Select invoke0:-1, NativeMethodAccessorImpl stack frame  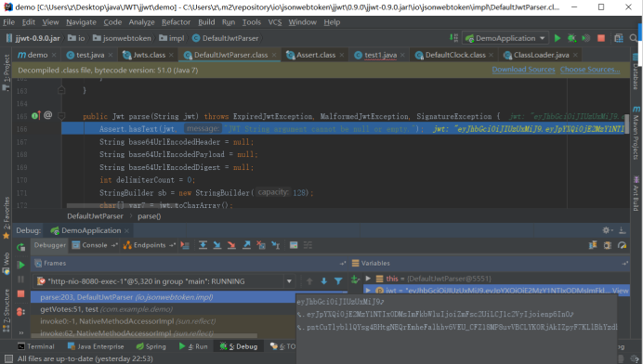[164, 321]
